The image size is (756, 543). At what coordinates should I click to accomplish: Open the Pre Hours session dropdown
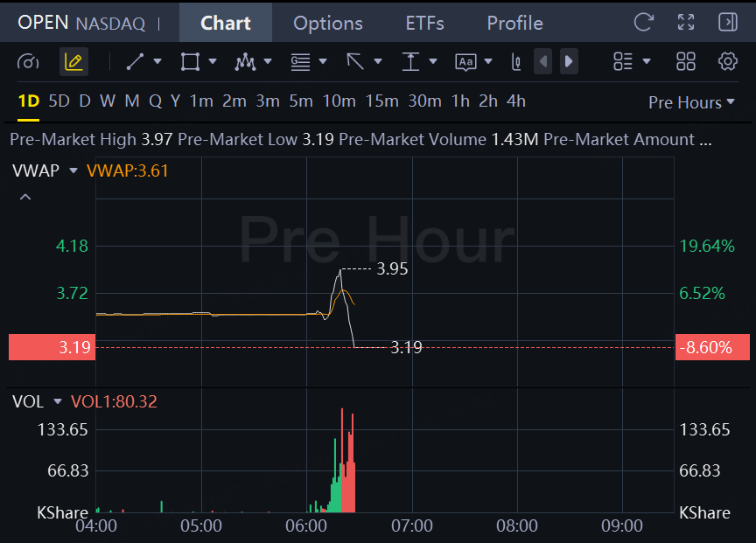[691, 102]
